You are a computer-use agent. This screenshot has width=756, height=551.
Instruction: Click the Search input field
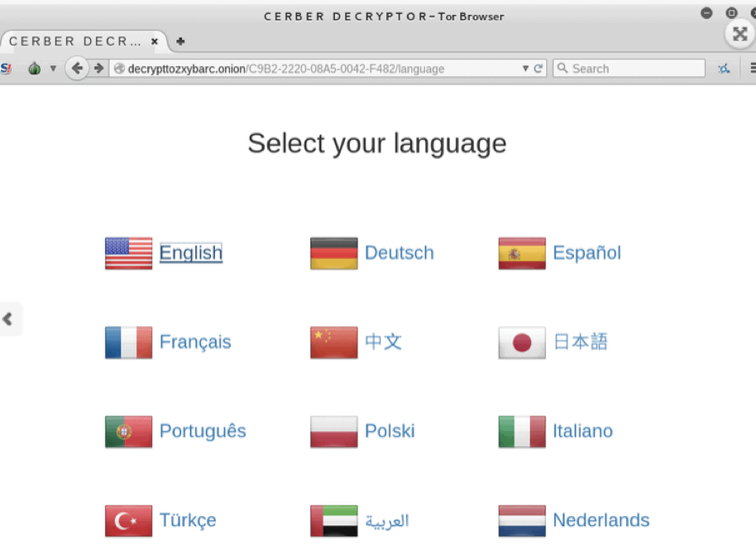pos(629,69)
